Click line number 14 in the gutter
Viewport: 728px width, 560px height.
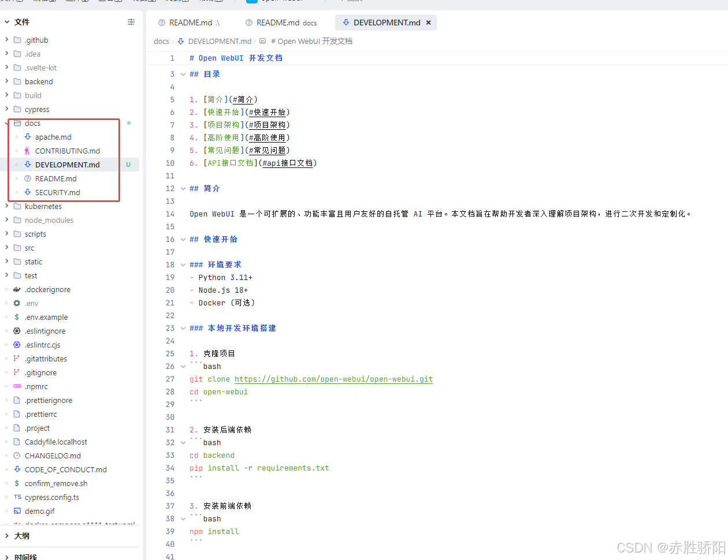click(170, 214)
